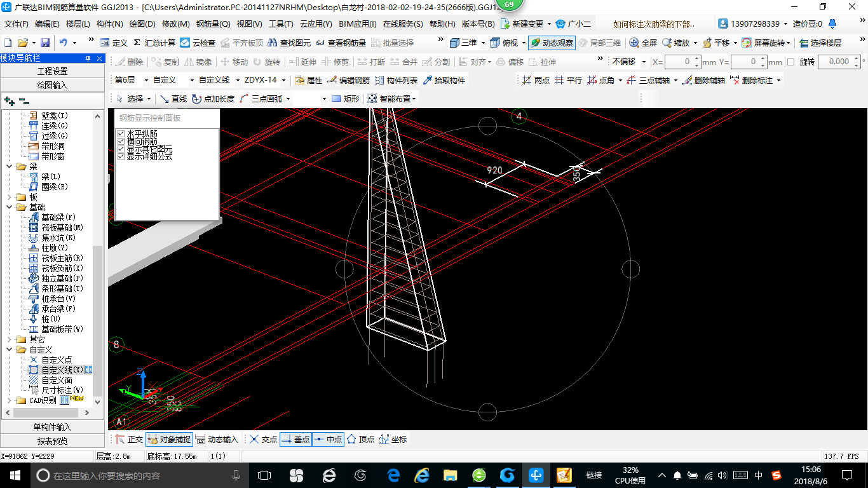Select the 矩形 rectangle tool

tap(345, 98)
